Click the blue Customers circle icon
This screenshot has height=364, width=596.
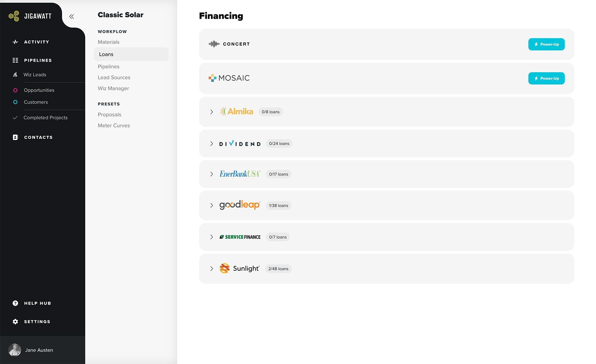[x=15, y=102]
